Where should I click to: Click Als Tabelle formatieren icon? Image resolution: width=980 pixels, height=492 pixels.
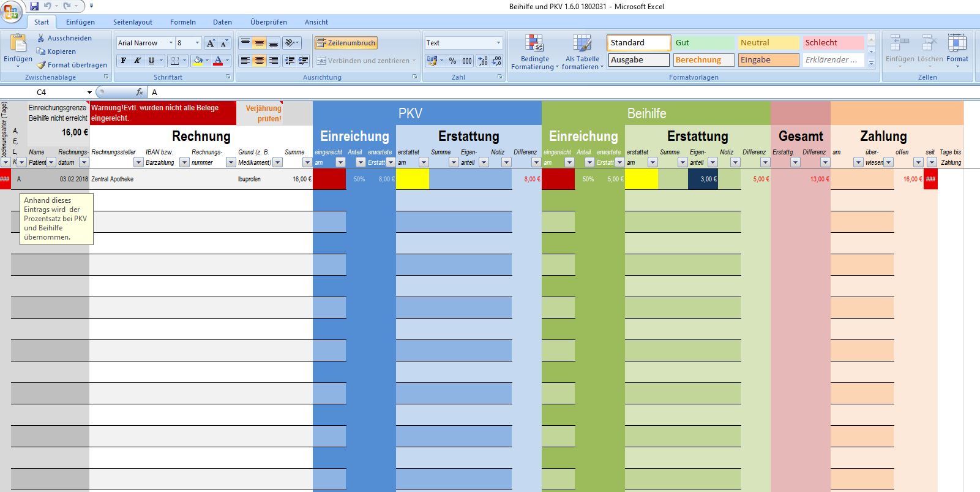[x=582, y=51]
